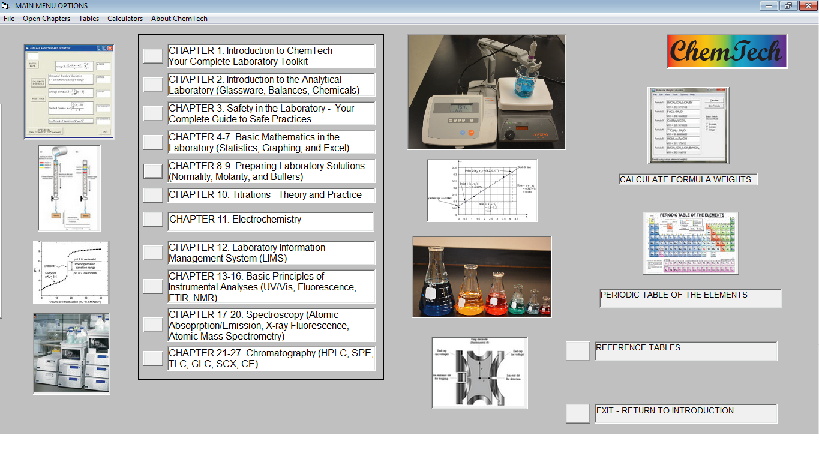The image size is (819, 460).
Task: Click the Main Menu Options window icon
Action: click(x=6, y=6)
